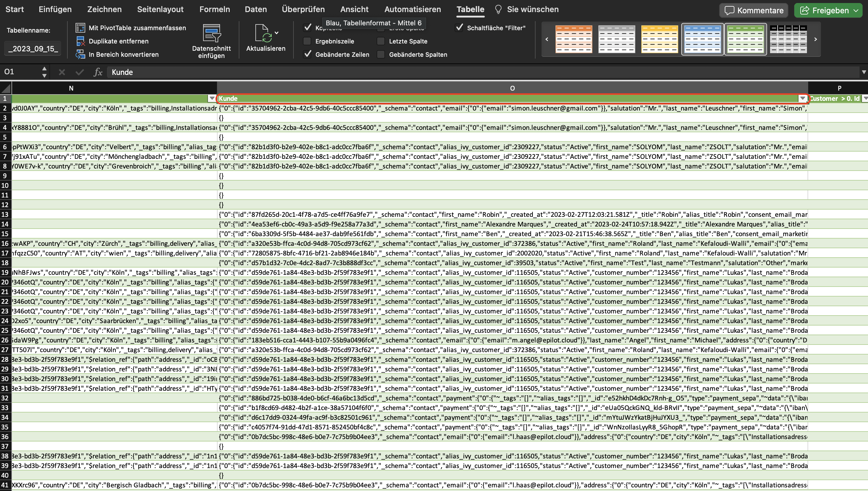Open the Kunde column filter dropdown
The image size is (868, 491).
[802, 98]
